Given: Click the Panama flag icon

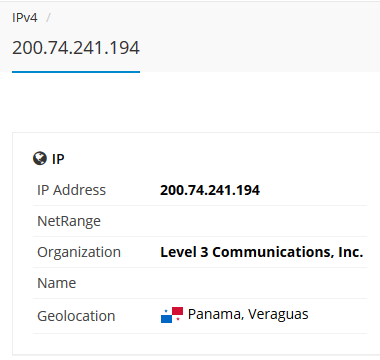Looking at the screenshot, I should point(172,315).
